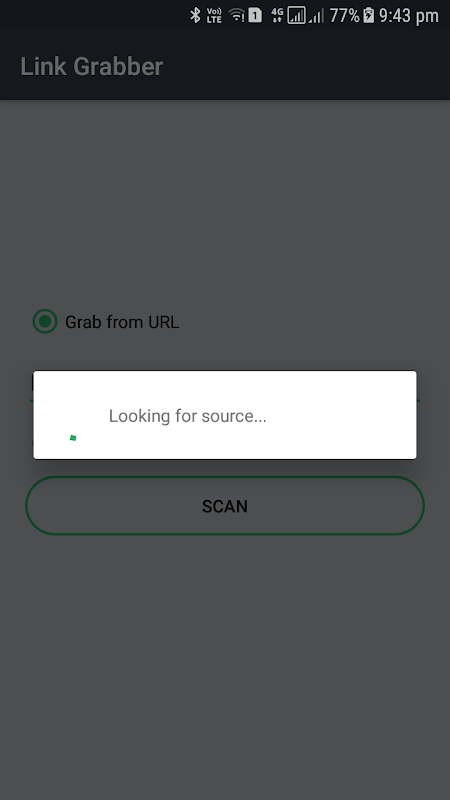
Task: Tap the 77% battery percentage text
Action: (x=344, y=15)
